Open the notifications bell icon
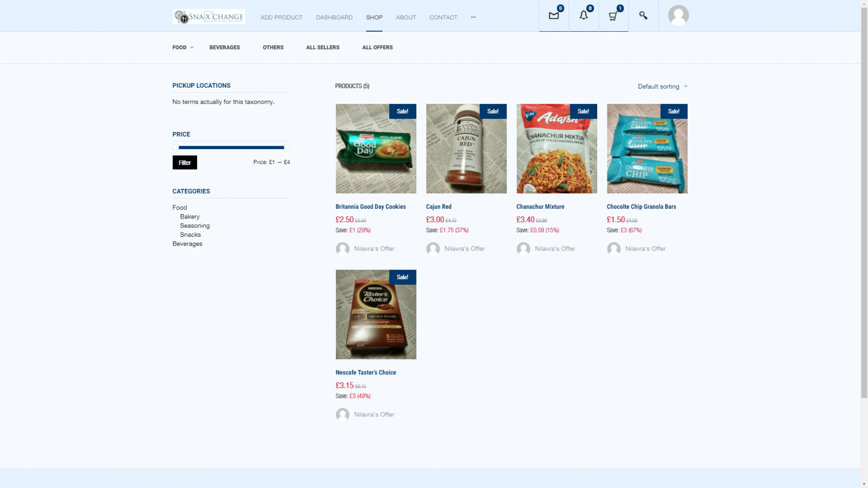 point(583,16)
